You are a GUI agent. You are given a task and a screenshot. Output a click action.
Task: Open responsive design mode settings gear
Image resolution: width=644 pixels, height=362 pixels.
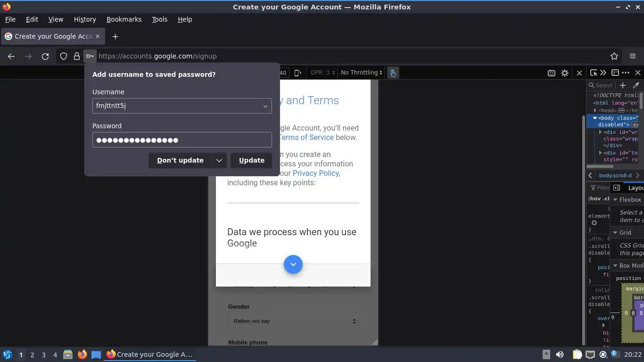tap(565, 73)
